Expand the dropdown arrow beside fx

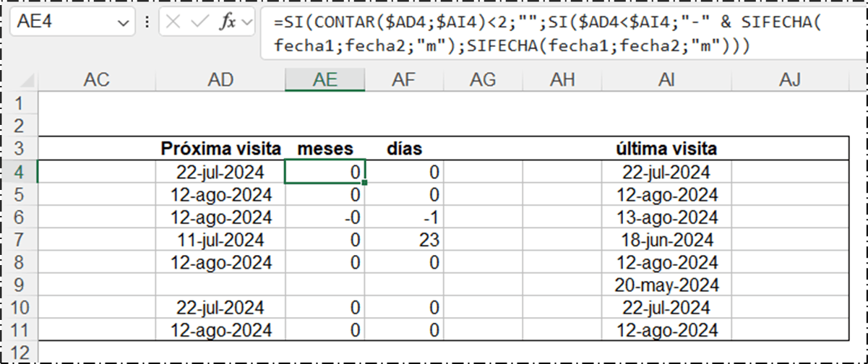(246, 22)
